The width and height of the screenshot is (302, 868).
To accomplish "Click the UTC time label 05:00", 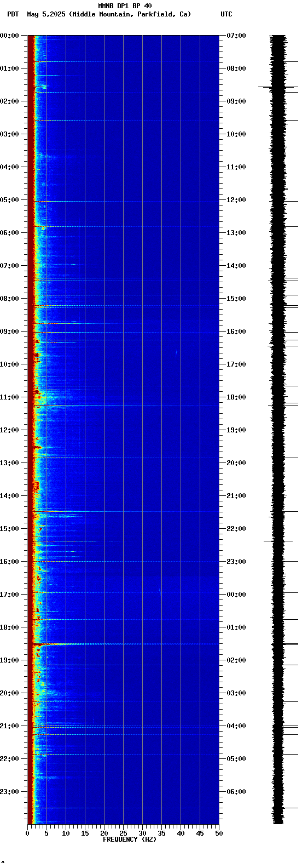I will (236, 759).
